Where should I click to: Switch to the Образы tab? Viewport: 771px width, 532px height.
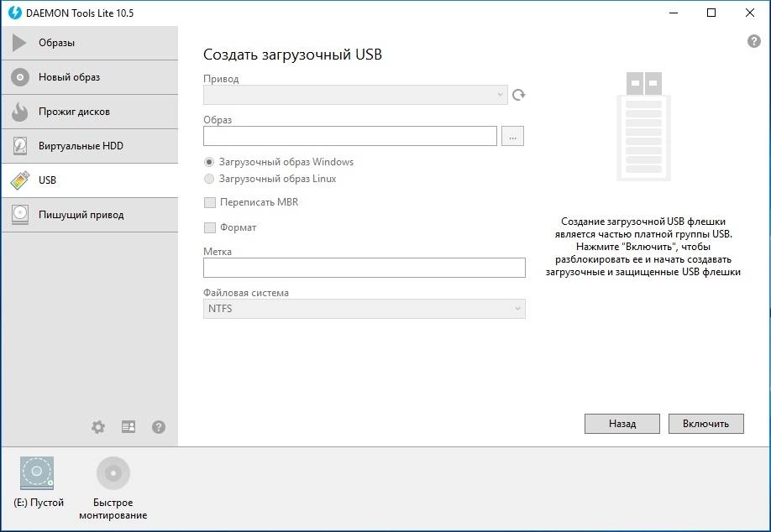pyautogui.click(x=90, y=44)
